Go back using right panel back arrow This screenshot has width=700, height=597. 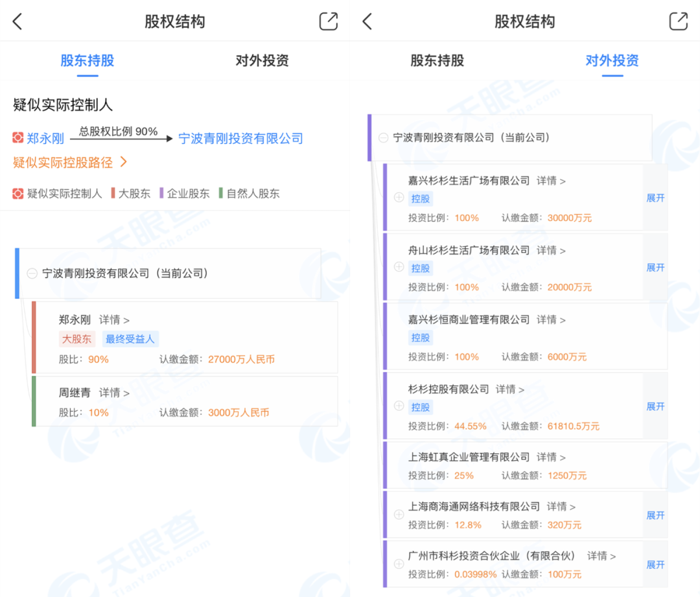367,21
